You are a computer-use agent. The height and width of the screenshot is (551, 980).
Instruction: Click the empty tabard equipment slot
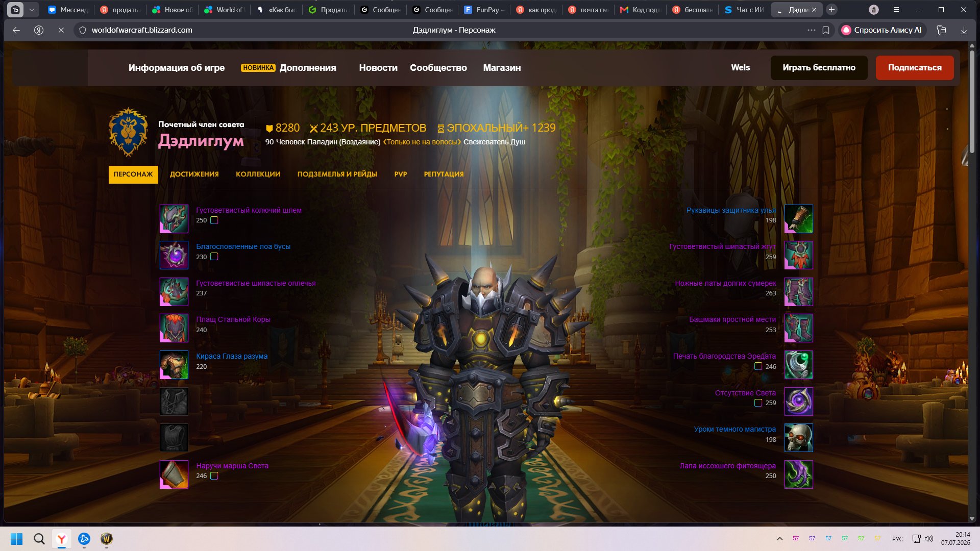[174, 438]
